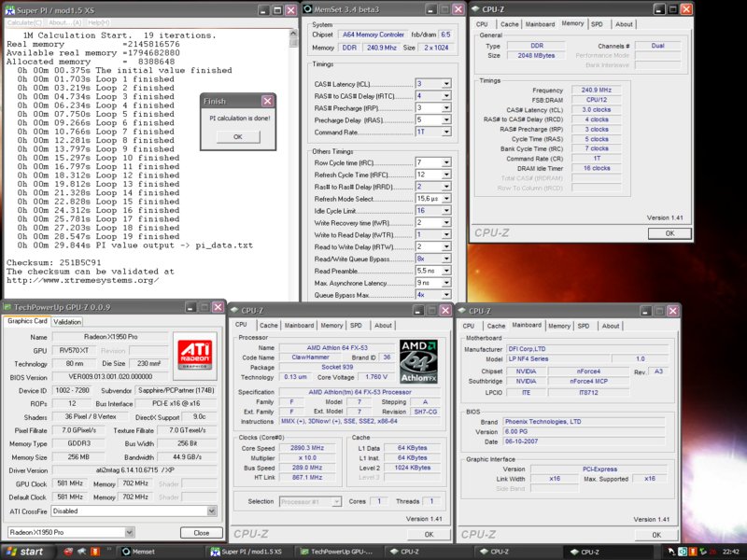747x560 pixels.
Task: Click OK in the CPU-Z Processor window
Action: pos(429,534)
